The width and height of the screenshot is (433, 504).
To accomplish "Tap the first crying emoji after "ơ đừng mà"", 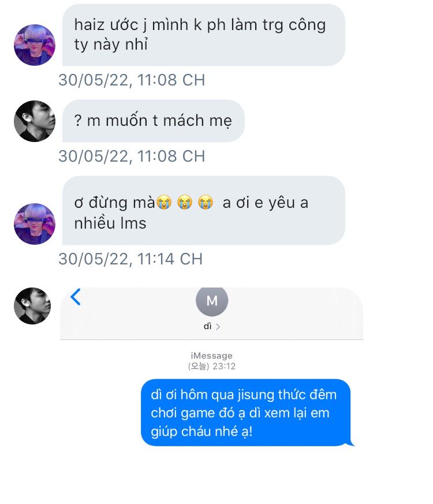I will point(164,203).
